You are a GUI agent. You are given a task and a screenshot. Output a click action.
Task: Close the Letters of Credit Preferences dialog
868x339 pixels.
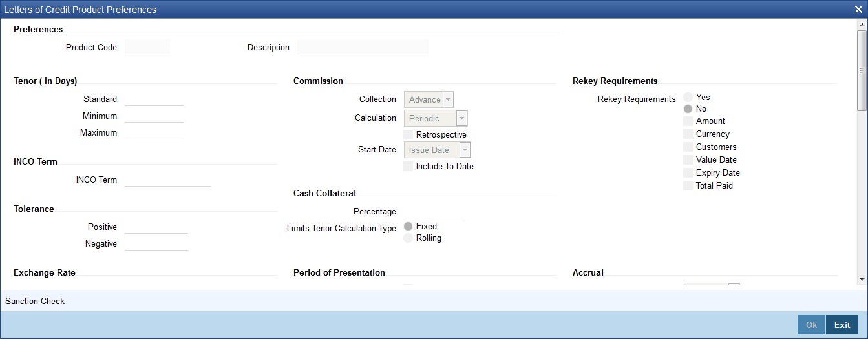(857, 9)
